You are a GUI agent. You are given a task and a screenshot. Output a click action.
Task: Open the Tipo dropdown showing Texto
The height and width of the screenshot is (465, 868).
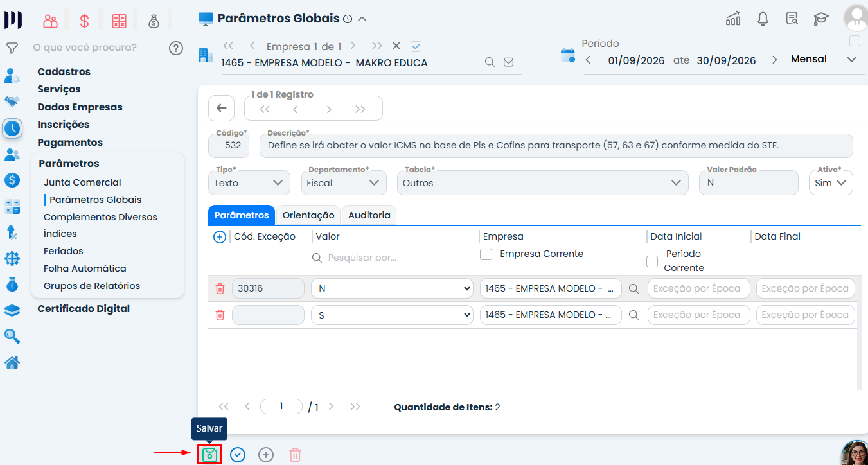click(x=249, y=183)
